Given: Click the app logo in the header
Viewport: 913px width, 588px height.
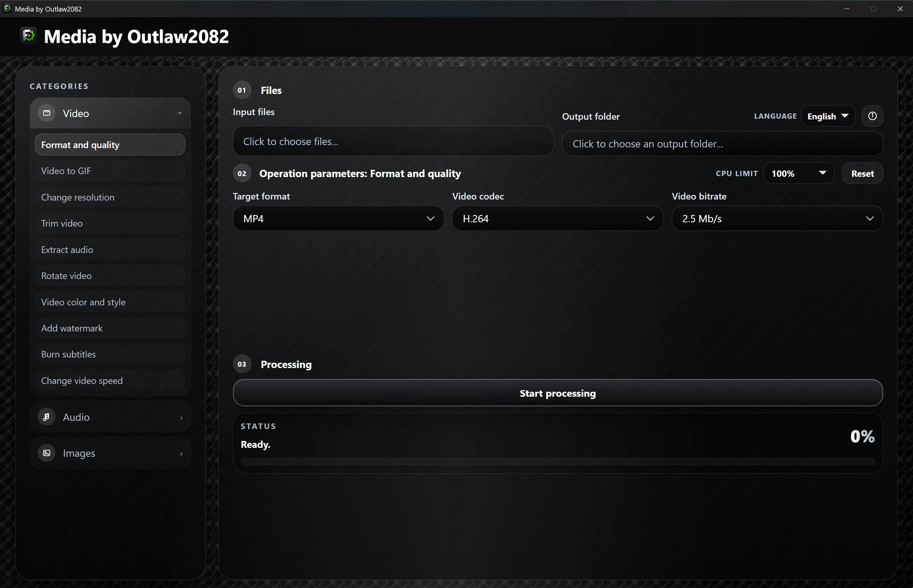Looking at the screenshot, I should coord(29,36).
